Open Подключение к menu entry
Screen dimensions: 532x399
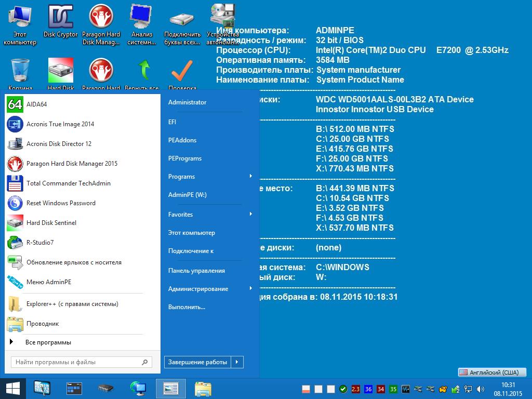191,251
